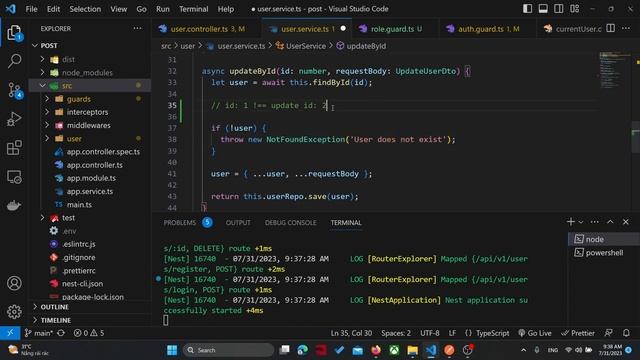
Task: Click Spaces: 2 indentation setting
Action: click(396, 333)
